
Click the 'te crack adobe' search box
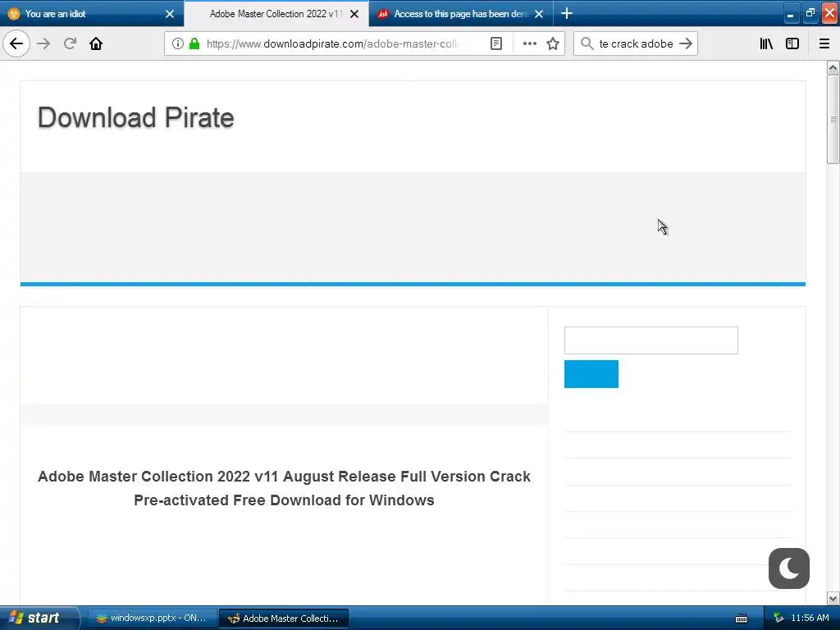636,43
